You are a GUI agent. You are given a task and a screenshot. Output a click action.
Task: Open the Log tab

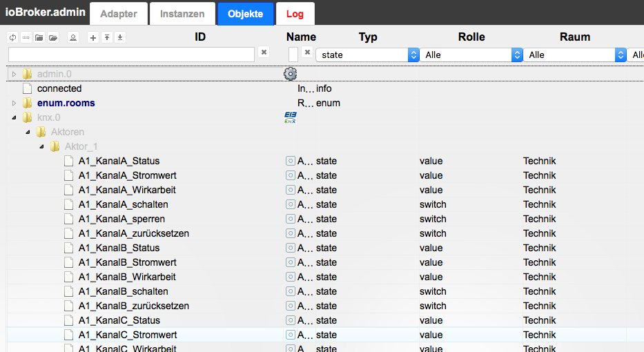295,14
